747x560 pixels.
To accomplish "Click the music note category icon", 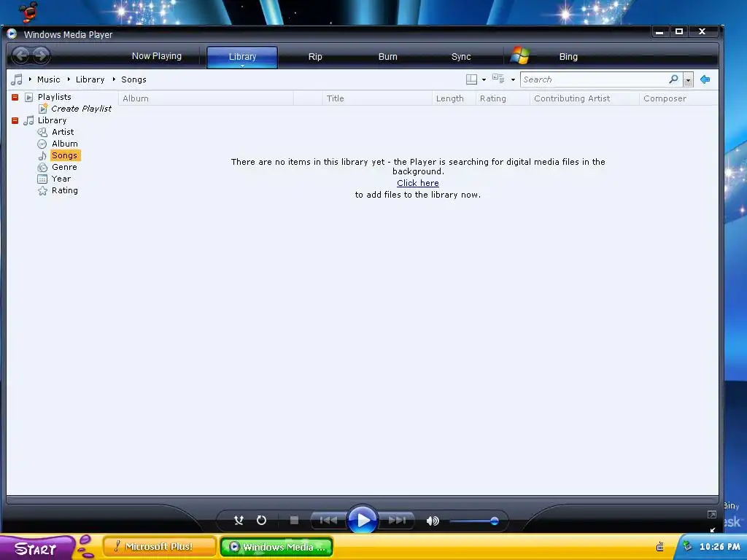I will click(x=17, y=79).
